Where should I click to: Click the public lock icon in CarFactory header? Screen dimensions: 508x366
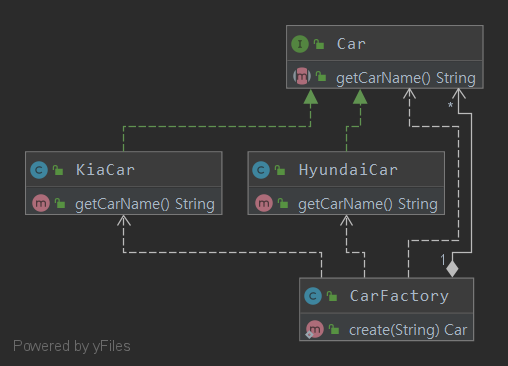point(332,296)
